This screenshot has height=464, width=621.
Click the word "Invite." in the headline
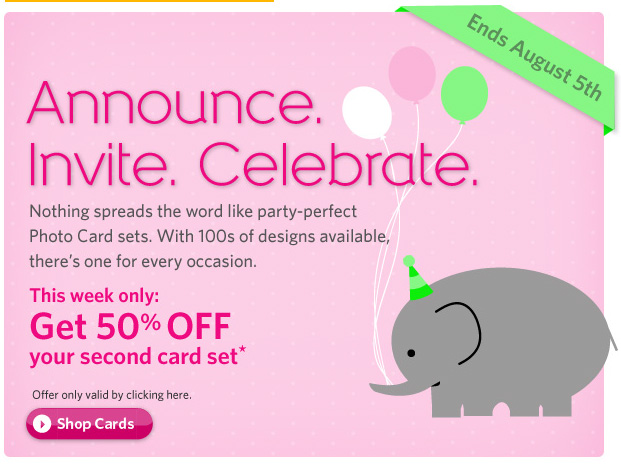point(100,167)
